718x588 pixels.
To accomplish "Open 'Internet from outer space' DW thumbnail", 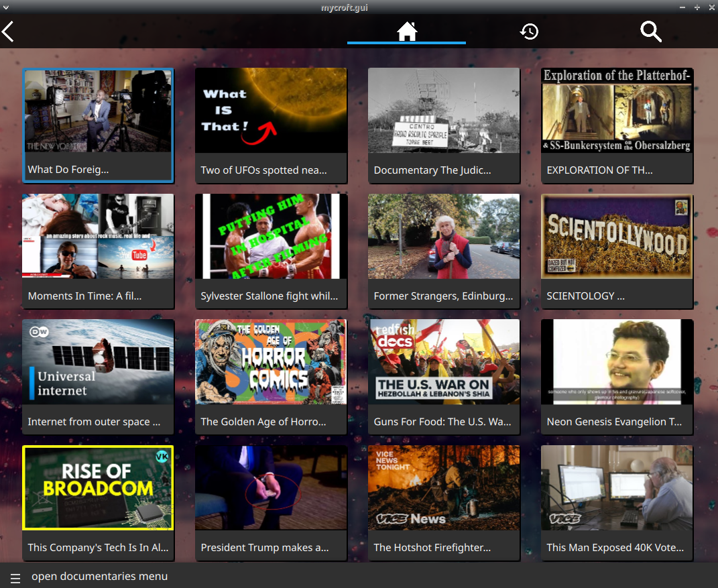I will (x=98, y=362).
